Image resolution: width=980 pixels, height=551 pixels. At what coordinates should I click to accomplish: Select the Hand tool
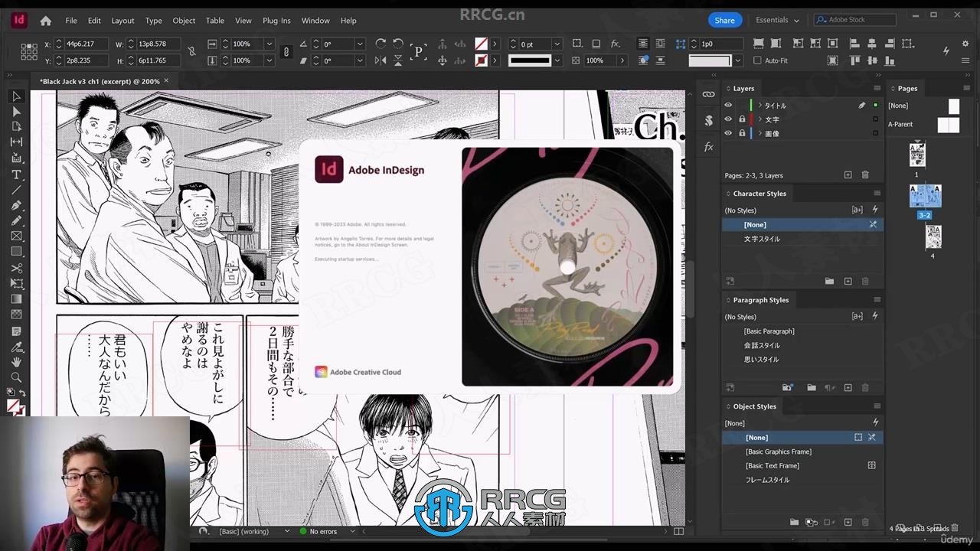coord(16,362)
